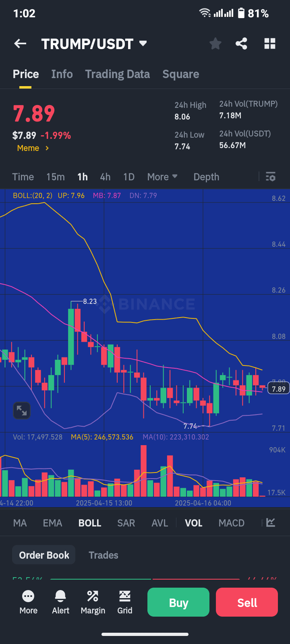290x644 pixels.
Task: Open the grid layout icon at top right
Action: pyautogui.click(x=270, y=43)
